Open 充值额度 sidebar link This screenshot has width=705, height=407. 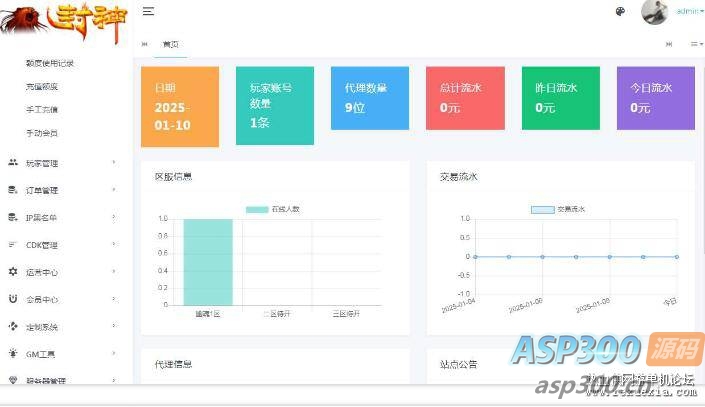point(42,86)
